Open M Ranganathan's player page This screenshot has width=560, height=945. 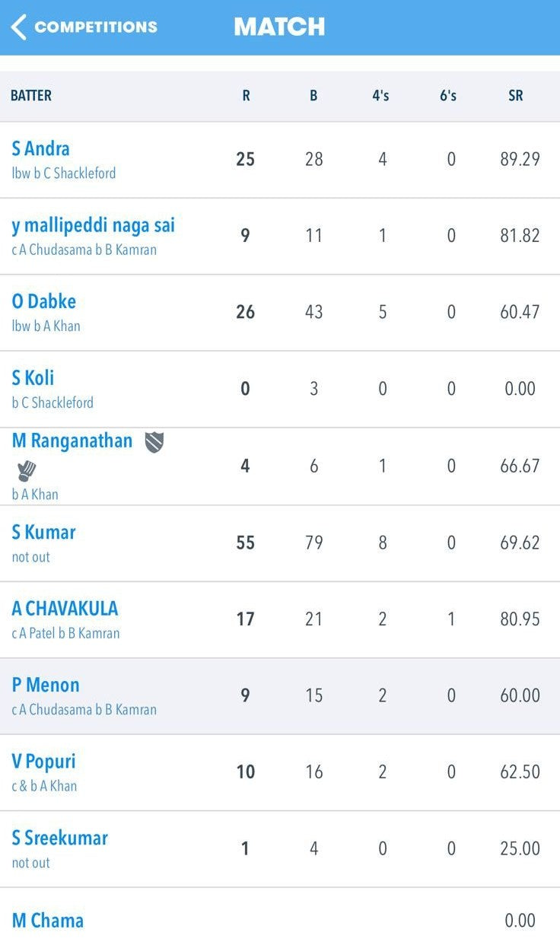coord(72,441)
